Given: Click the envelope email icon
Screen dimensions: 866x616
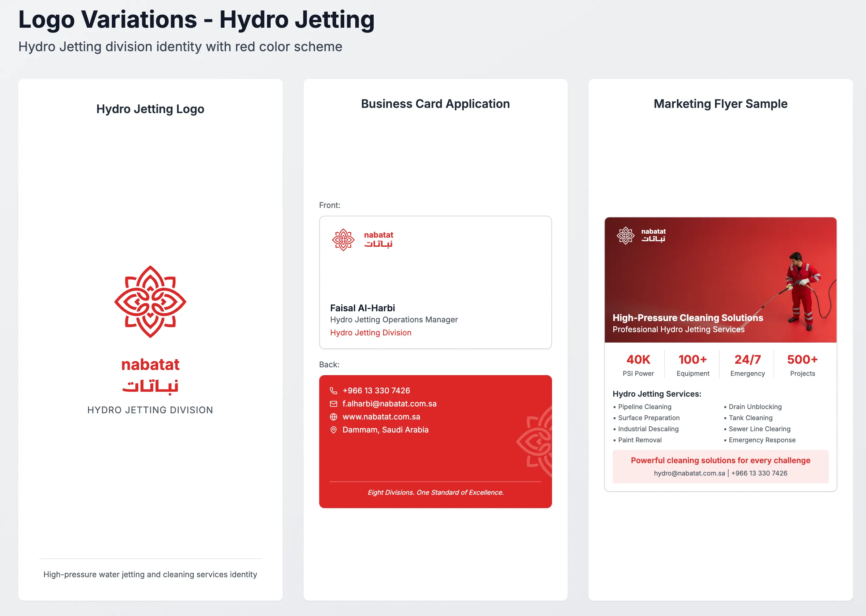Looking at the screenshot, I should (x=333, y=403).
